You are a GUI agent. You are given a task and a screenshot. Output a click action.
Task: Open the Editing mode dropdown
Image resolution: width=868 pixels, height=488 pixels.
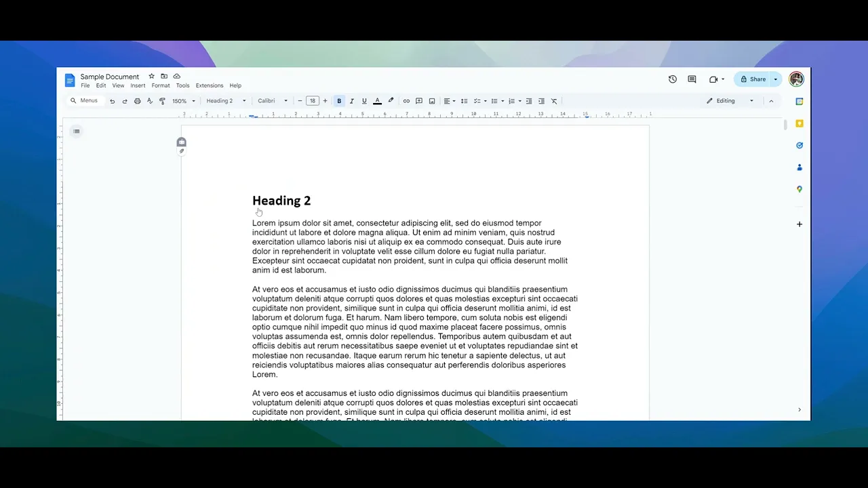(730, 101)
